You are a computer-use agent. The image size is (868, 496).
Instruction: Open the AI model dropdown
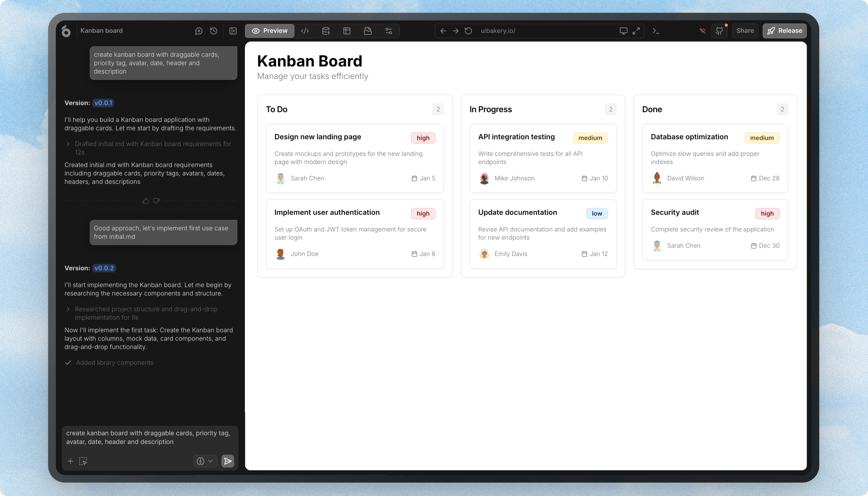click(205, 461)
